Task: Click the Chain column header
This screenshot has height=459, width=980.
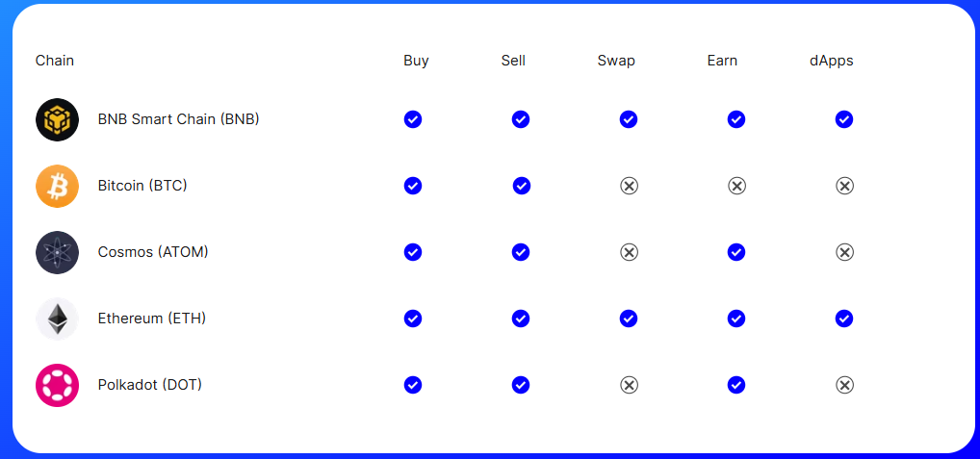Action: pos(54,61)
